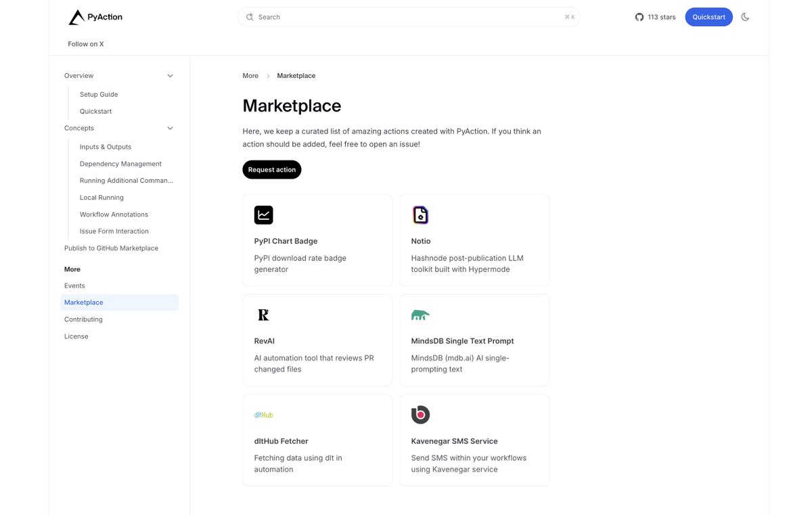Focus the Search input field
Image resolution: width=812 pixels, height=515 pixels.
pyautogui.click(x=409, y=17)
